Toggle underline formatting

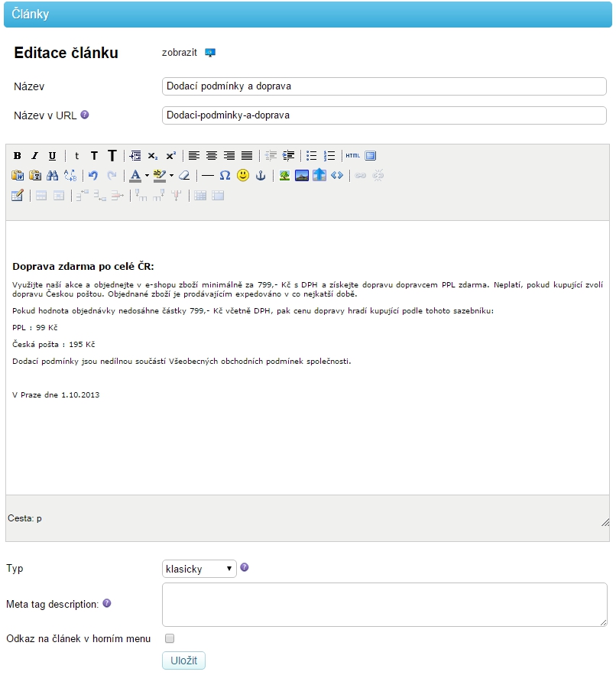(52, 156)
